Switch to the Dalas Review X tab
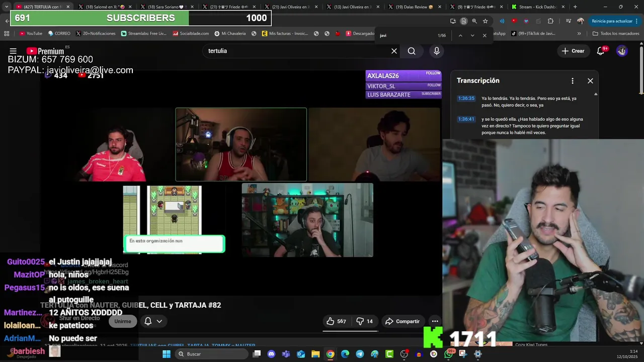The height and width of the screenshot is (362, 644). [414, 7]
